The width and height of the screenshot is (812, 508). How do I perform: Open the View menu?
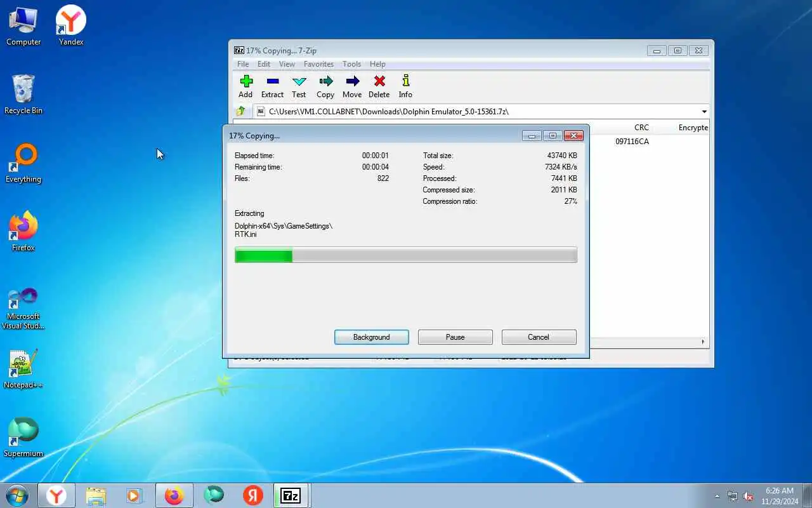coord(287,64)
